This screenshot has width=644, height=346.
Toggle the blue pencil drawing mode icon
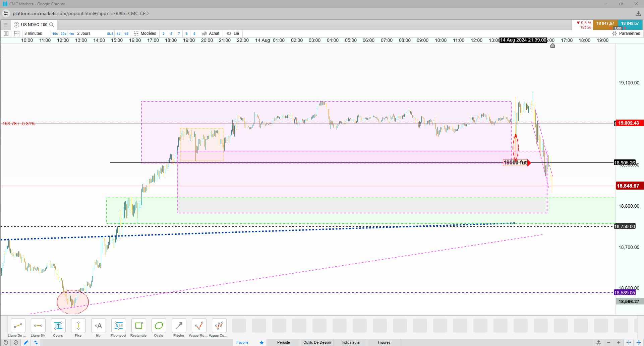[x=26, y=342]
